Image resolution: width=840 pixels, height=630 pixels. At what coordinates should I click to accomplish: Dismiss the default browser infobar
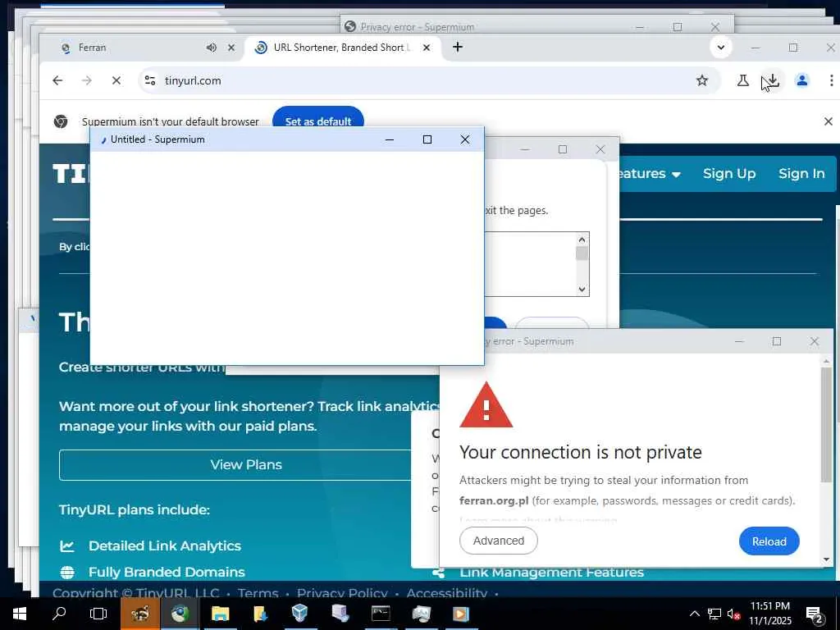pyautogui.click(x=829, y=121)
